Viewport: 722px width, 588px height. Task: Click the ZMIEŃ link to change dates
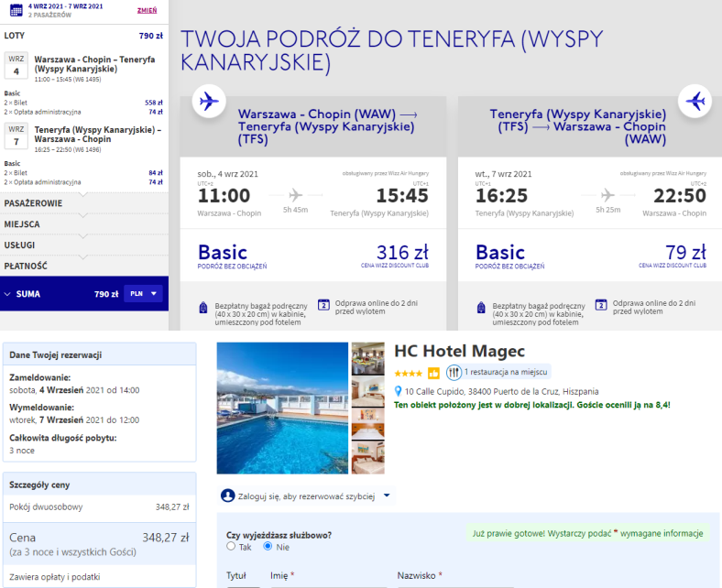(x=147, y=10)
